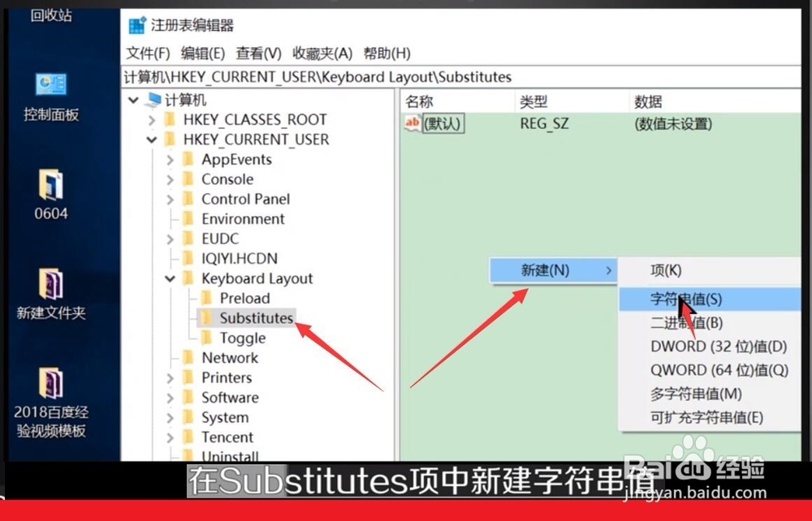Choose QWORD (64 位)值(Q) option
Viewport: 812px width, 521px height.
tap(710, 370)
